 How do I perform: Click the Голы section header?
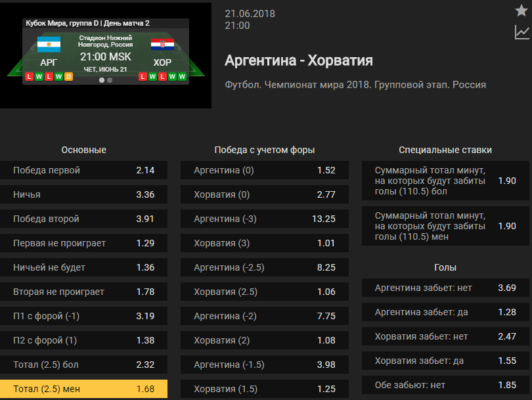pyautogui.click(x=445, y=268)
